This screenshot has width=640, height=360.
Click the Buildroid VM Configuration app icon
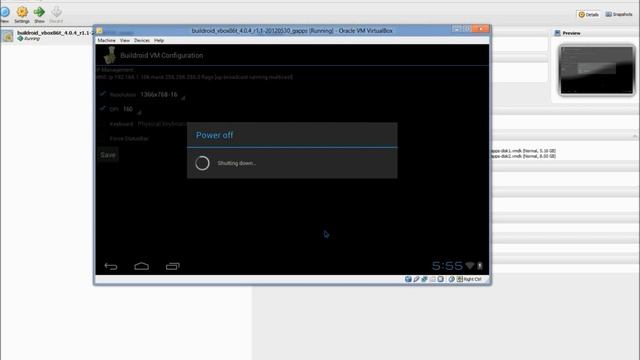coord(109,55)
